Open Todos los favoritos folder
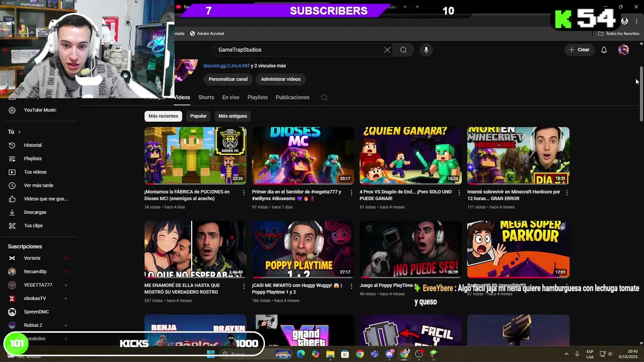This screenshot has height=362, width=644. pos(618,33)
